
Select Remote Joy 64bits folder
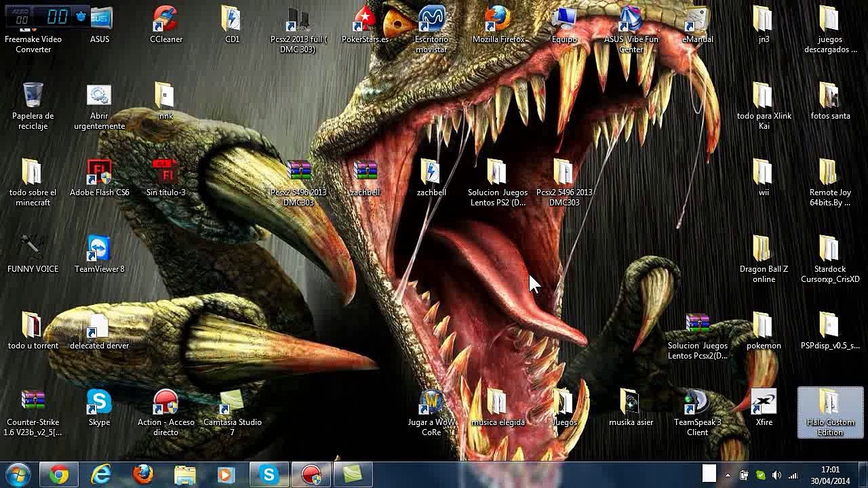pyautogui.click(x=830, y=183)
